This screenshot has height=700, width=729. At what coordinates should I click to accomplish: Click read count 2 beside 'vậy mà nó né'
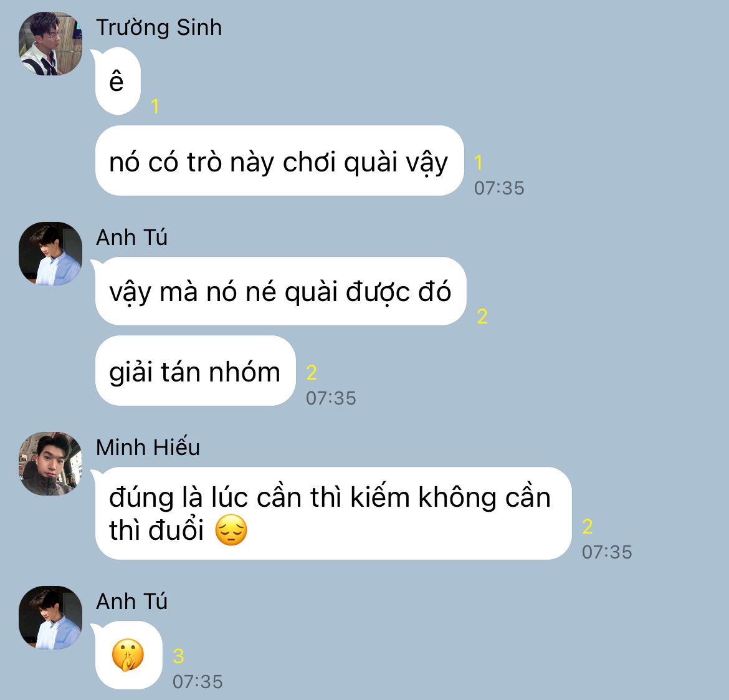482,316
